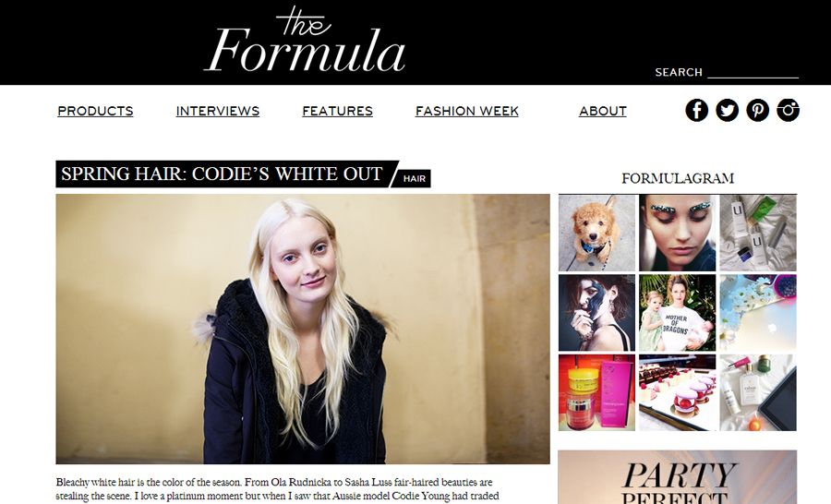Open the Twitter social icon
The image size is (831, 504).
tap(728, 110)
